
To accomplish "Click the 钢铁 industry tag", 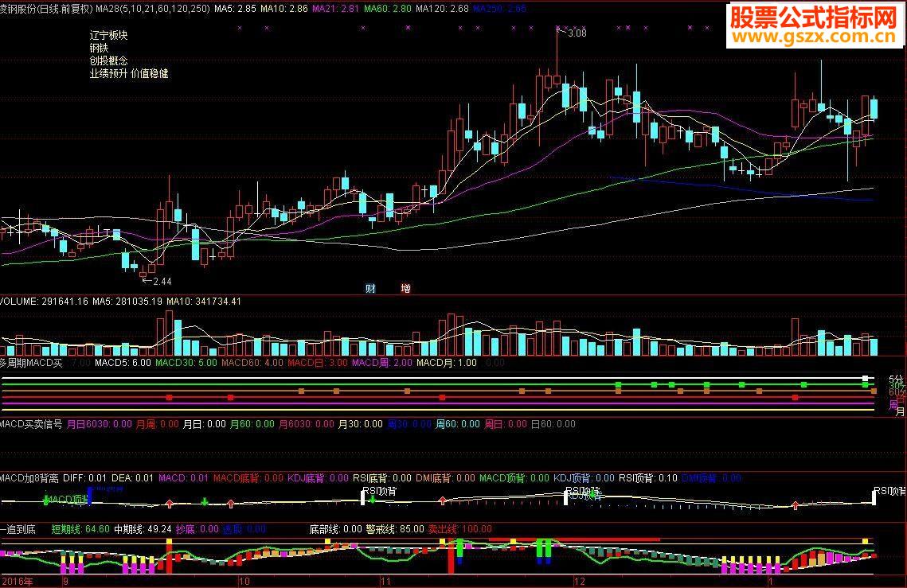I will click(x=99, y=48).
